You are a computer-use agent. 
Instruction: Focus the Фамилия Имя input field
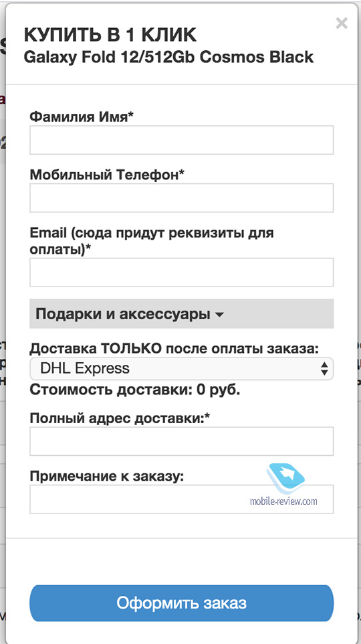(181, 140)
